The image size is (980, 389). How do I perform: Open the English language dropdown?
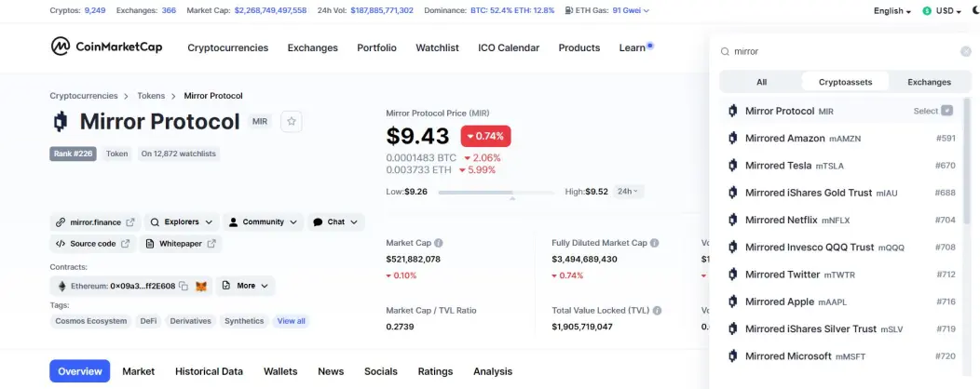coord(892,10)
